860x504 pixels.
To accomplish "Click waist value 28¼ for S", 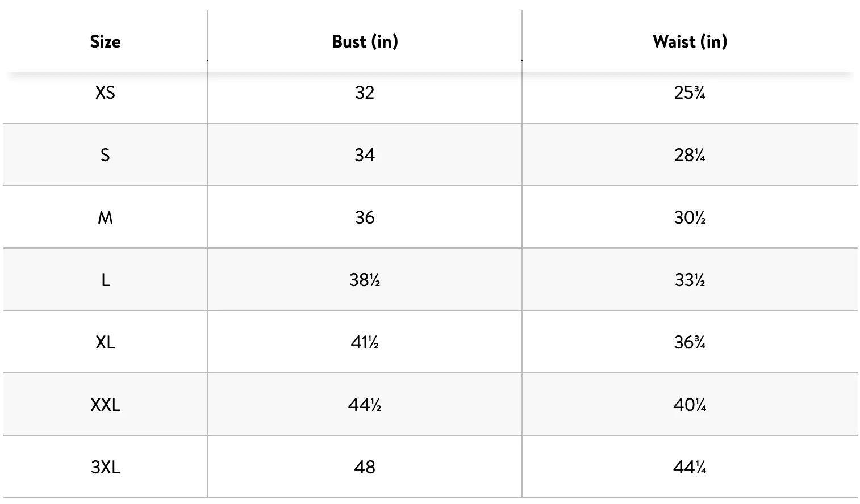I will coord(690,155).
